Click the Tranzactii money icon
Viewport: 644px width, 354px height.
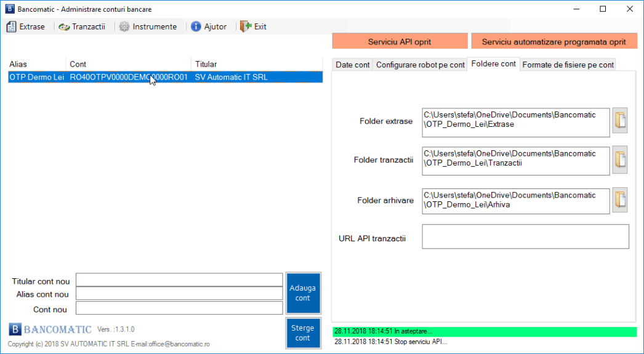(x=64, y=26)
